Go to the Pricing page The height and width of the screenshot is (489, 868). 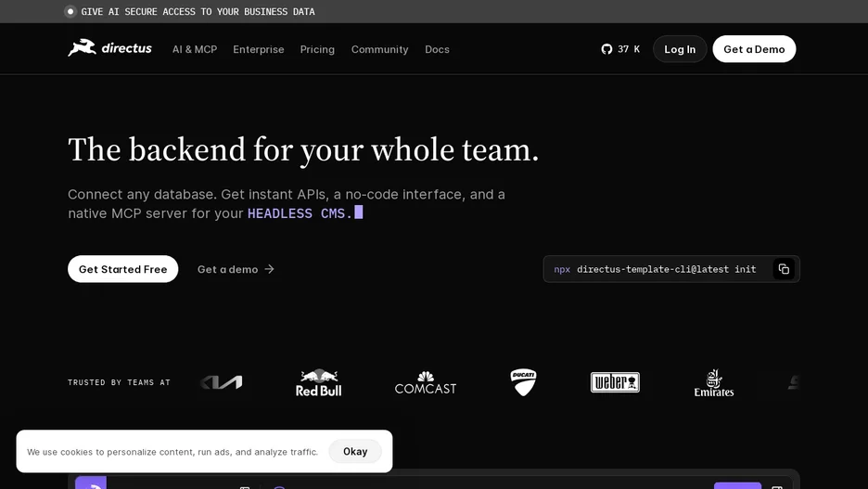[x=317, y=49]
